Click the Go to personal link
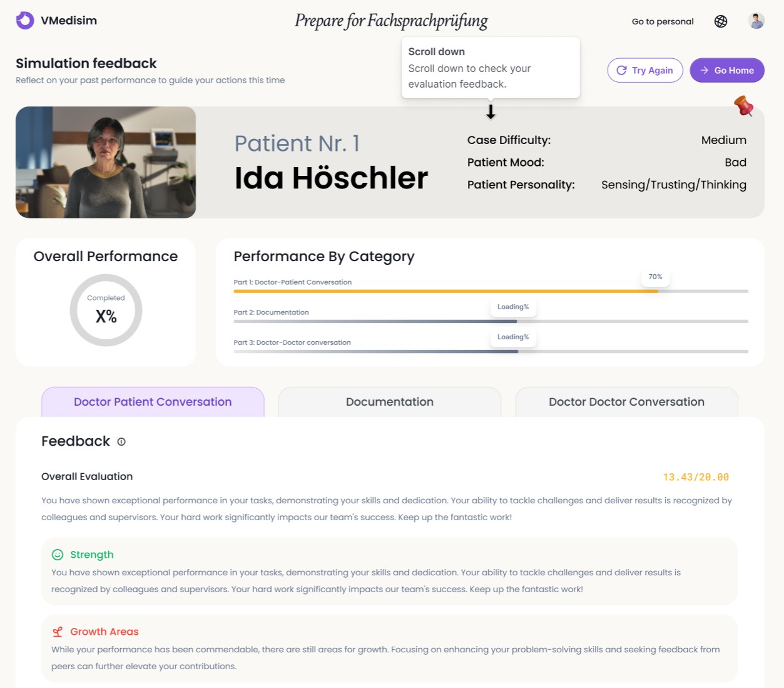This screenshot has height=688, width=784. click(662, 21)
